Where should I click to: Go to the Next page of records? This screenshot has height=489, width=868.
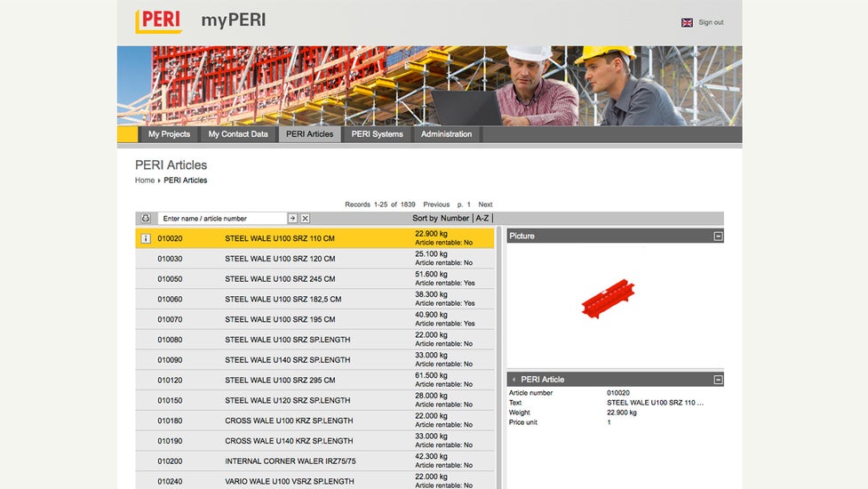(x=485, y=204)
